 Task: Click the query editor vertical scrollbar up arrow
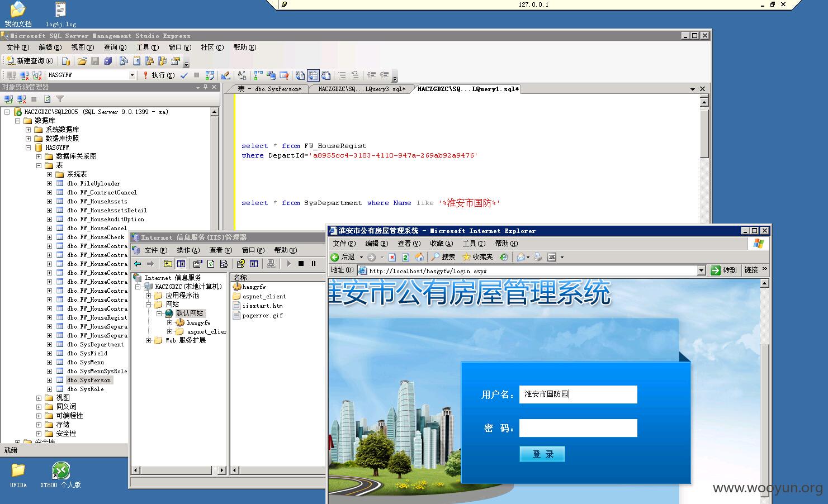[704, 102]
